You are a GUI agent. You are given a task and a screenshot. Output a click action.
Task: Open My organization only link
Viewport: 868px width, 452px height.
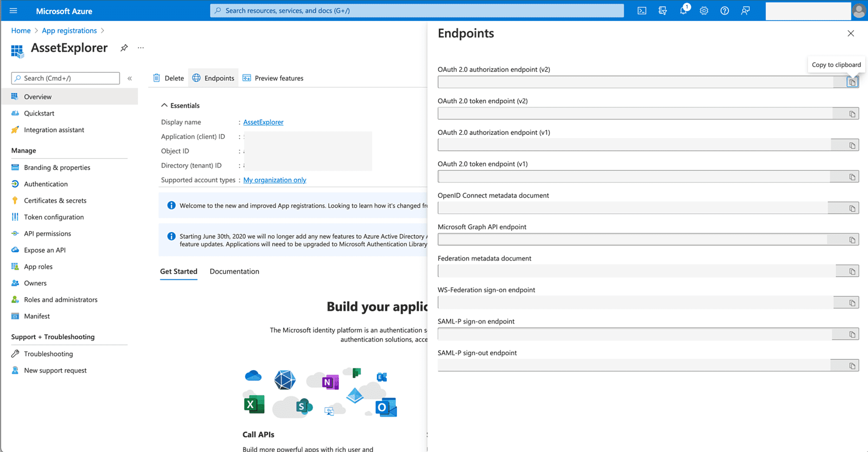tap(275, 180)
